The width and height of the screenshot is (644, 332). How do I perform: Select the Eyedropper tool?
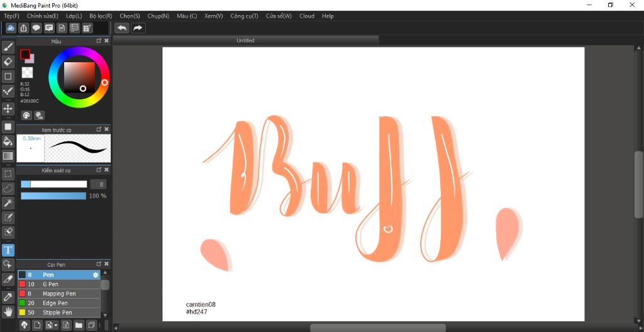[x=8, y=297]
